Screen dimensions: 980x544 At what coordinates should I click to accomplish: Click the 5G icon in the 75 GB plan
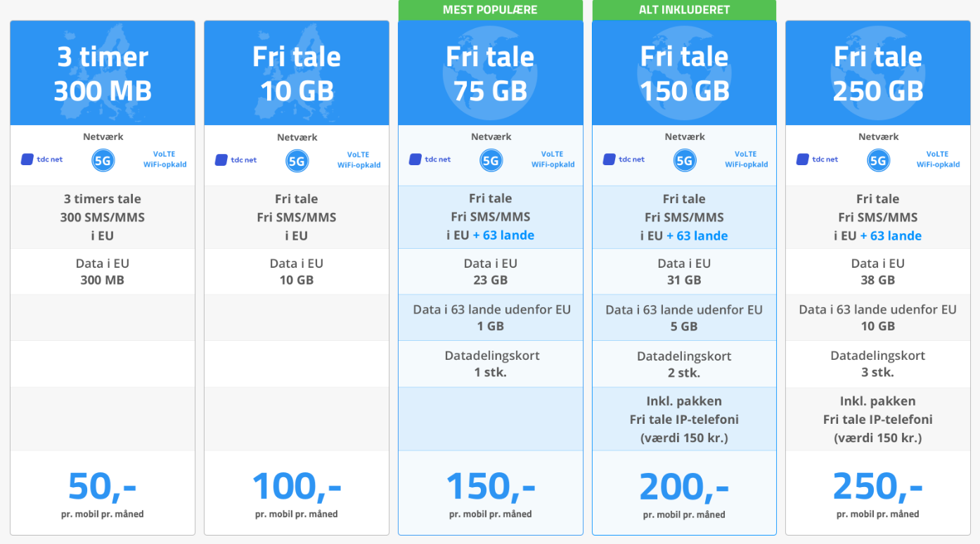491,161
